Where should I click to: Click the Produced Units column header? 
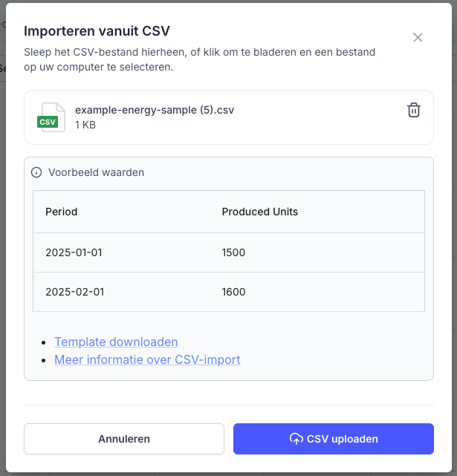point(260,212)
